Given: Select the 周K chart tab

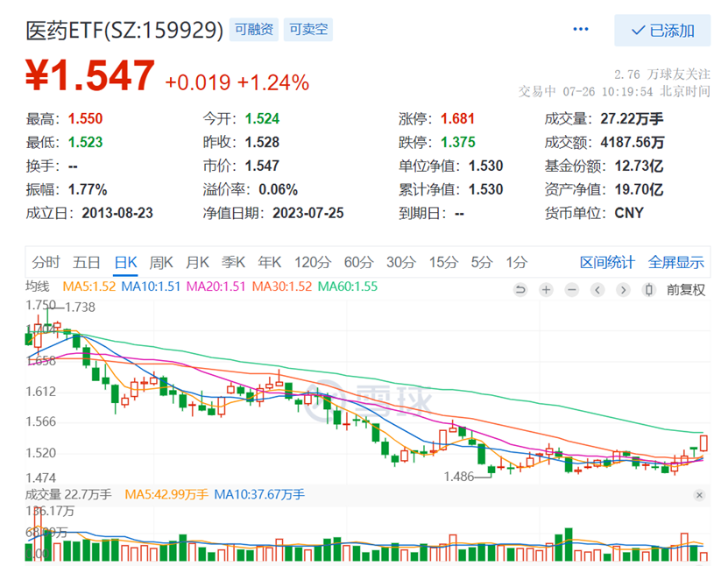Looking at the screenshot, I should pyautogui.click(x=161, y=262).
